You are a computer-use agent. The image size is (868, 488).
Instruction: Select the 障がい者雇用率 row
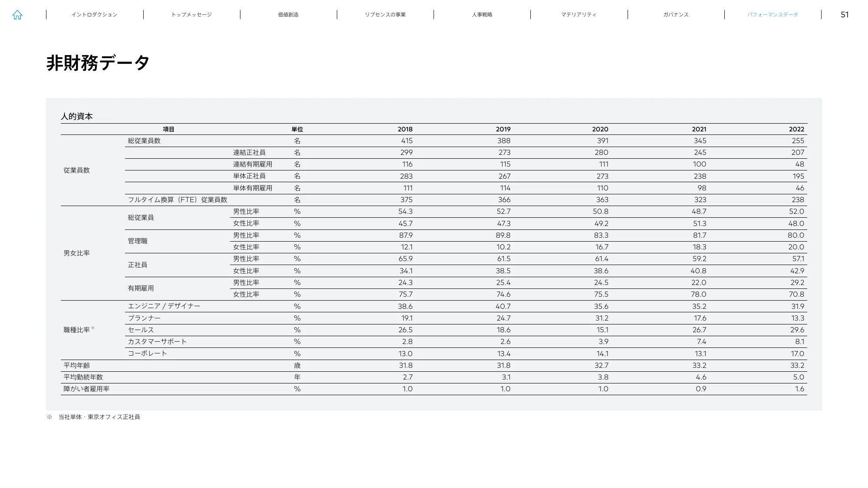click(x=86, y=389)
